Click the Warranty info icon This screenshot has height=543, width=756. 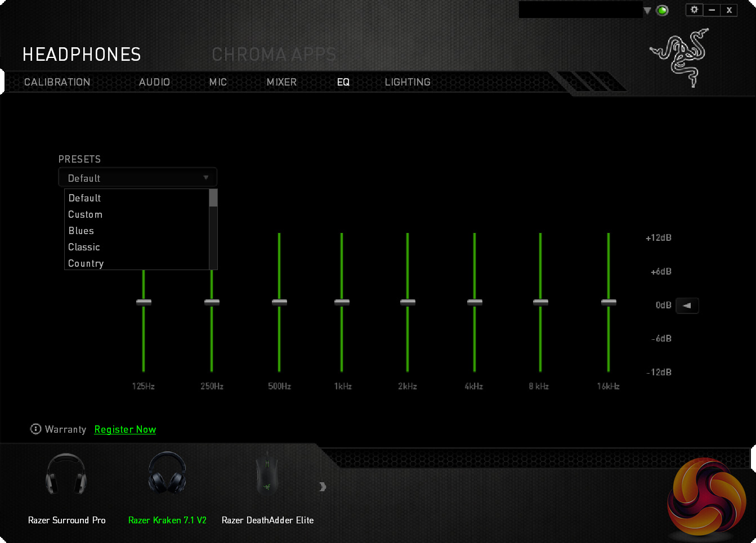[x=35, y=429]
